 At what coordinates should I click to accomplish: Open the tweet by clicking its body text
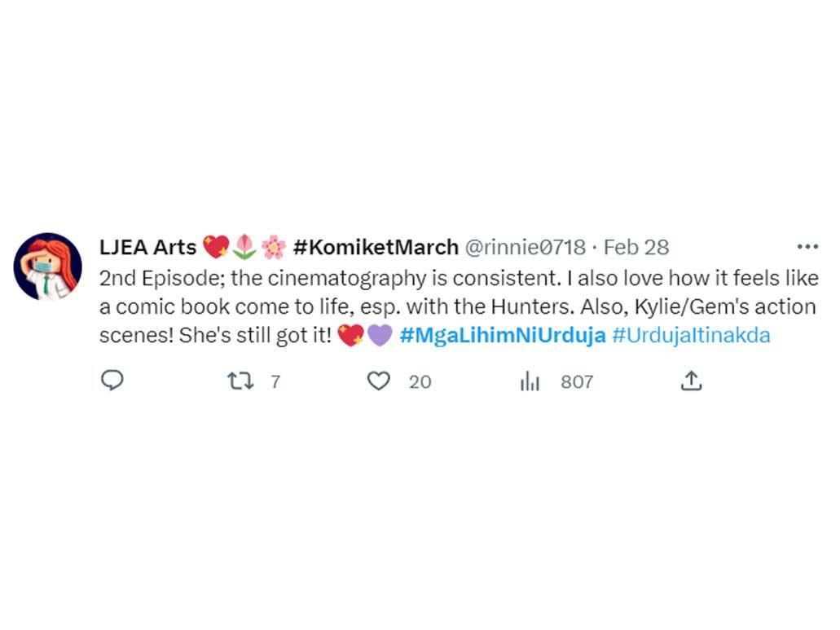point(456,307)
